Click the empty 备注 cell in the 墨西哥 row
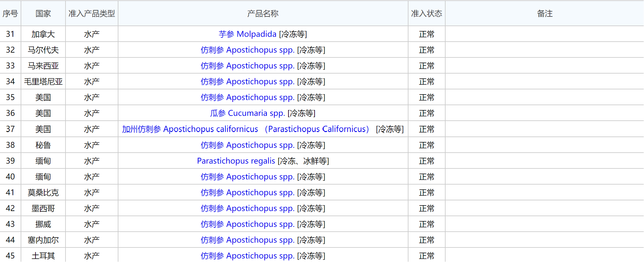This screenshot has height=262, width=644. [545, 208]
